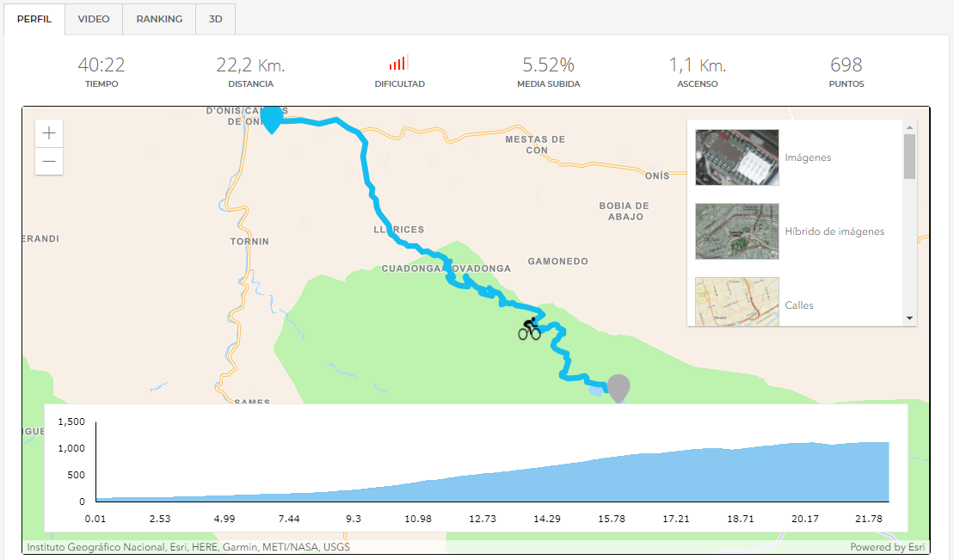Select the Híbrido de imágenes basemap thumbnail
This screenshot has width=954, height=560.
coord(737,231)
